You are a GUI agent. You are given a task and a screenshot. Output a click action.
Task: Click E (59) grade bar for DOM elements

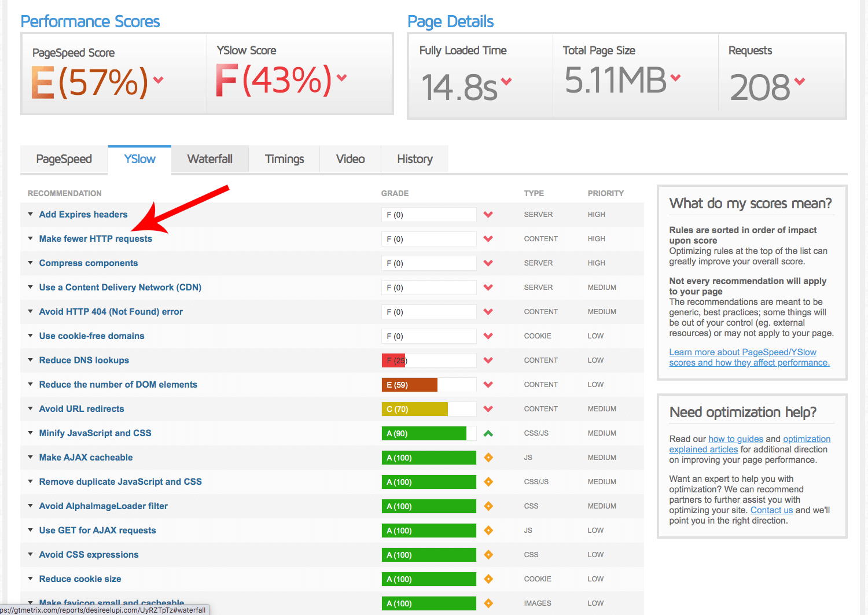pos(429,385)
